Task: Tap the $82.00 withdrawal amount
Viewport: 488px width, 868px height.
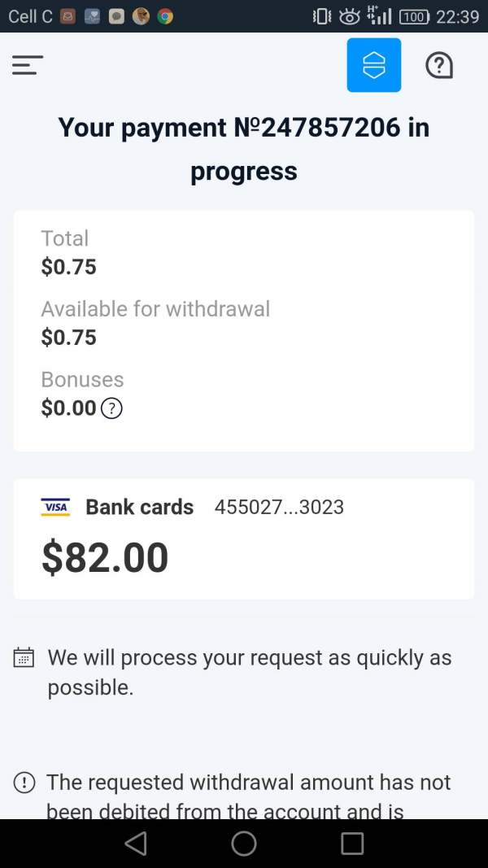Action: tap(105, 557)
